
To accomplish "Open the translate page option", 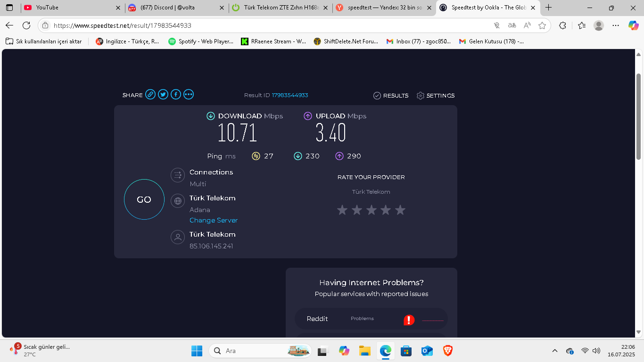I will click(512, 25).
